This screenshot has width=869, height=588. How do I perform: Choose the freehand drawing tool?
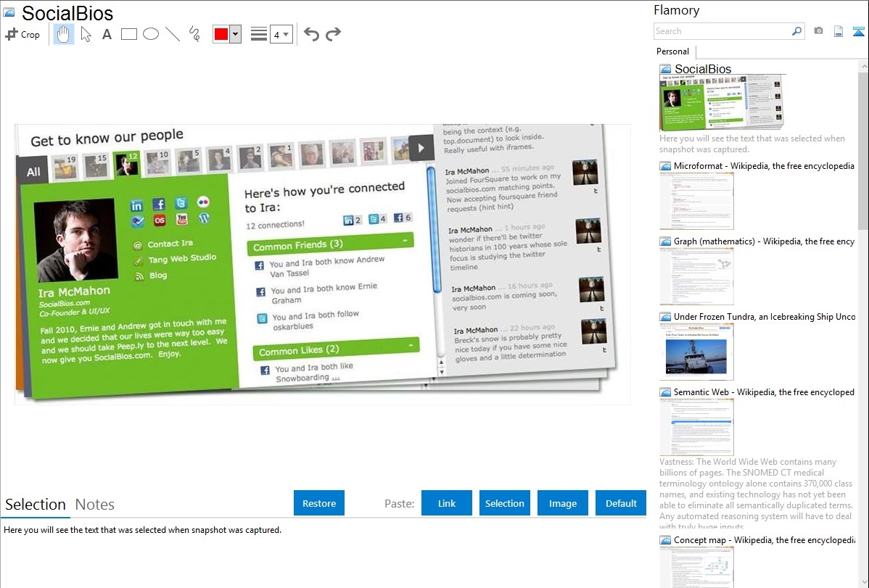194,34
